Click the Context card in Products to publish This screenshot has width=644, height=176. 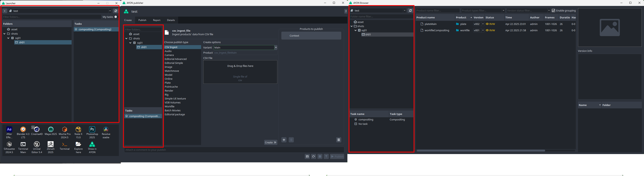click(311, 36)
